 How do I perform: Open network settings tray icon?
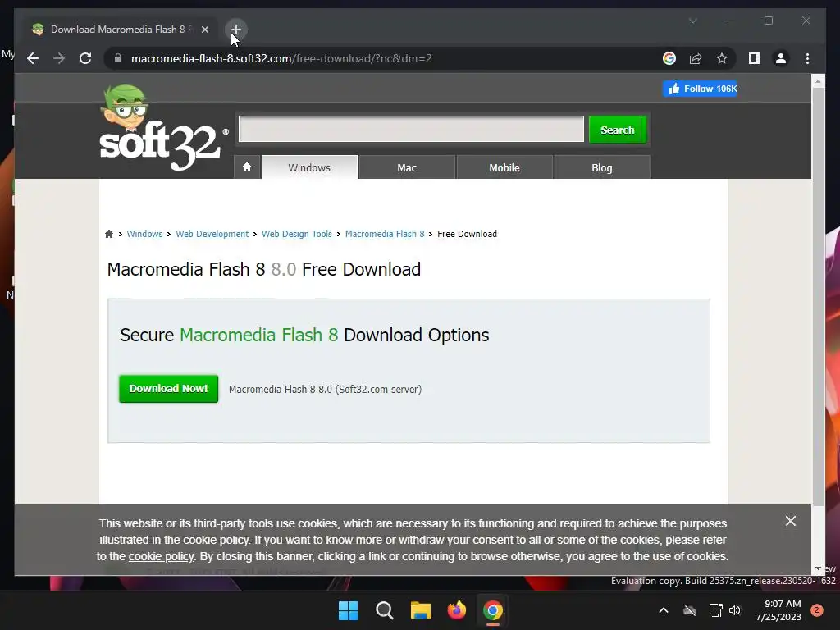715,610
